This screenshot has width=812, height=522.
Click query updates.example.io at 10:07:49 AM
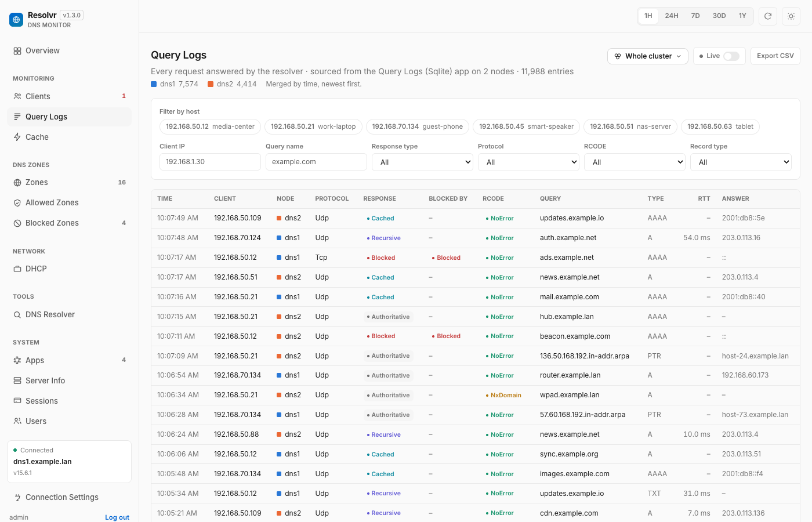coord(572,218)
